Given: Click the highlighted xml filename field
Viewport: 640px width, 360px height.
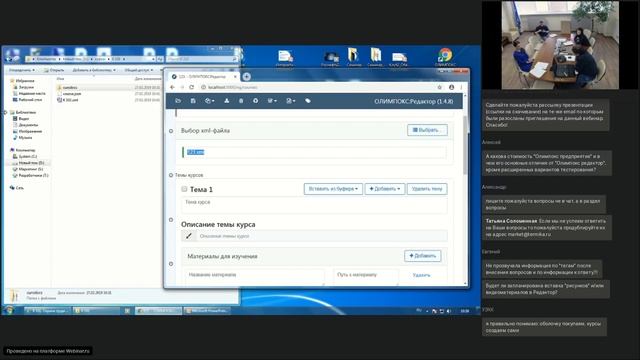Looking at the screenshot, I should (x=314, y=152).
